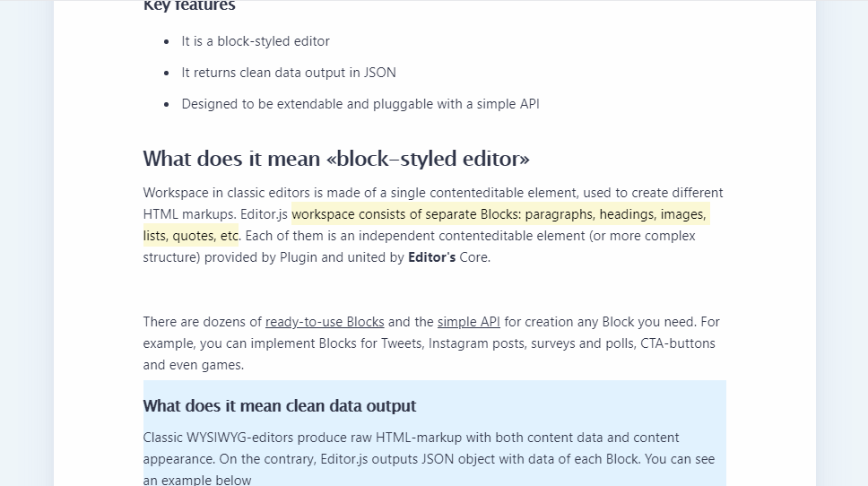The image size is (868, 486).
Task: Click the empty block below the Editor's Core paragraph
Action: tap(435, 290)
